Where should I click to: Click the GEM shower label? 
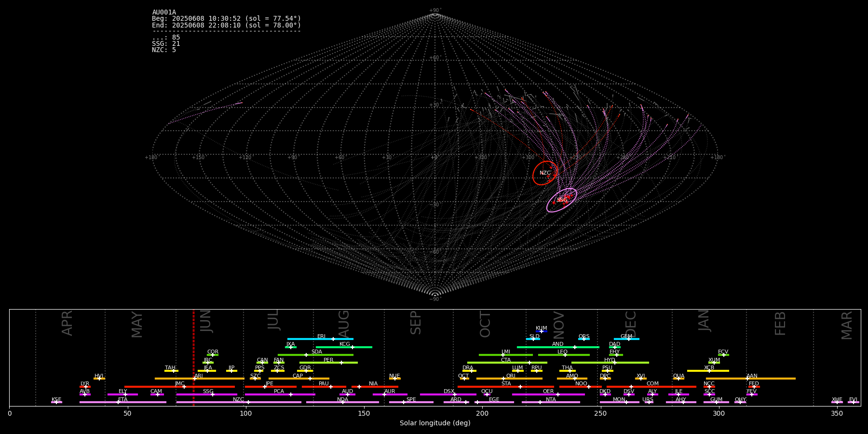click(626, 337)
